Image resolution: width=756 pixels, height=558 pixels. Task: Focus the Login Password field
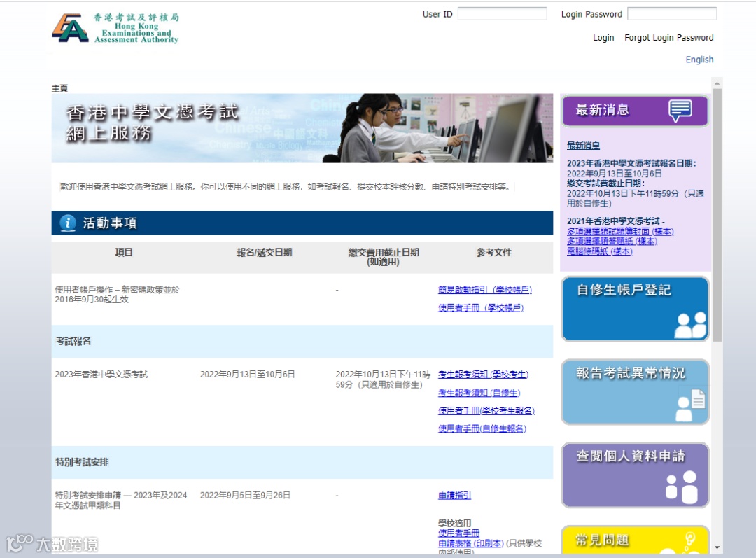click(671, 13)
